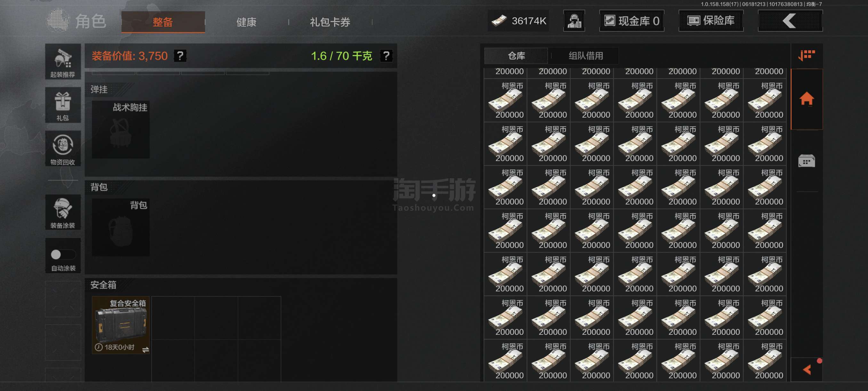Toggle the 自动涂装 auto-paint switch

coord(63,254)
